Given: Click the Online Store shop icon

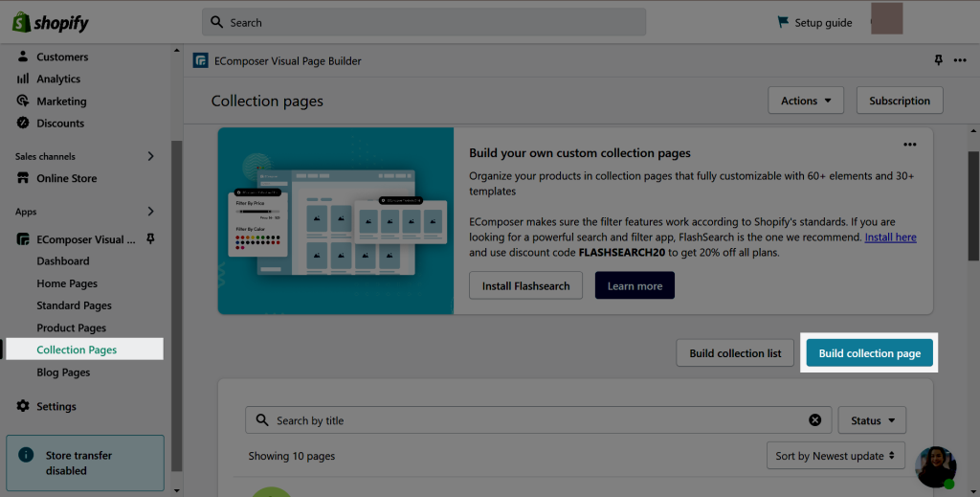Looking at the screenshot, I should tap(23, 178).
